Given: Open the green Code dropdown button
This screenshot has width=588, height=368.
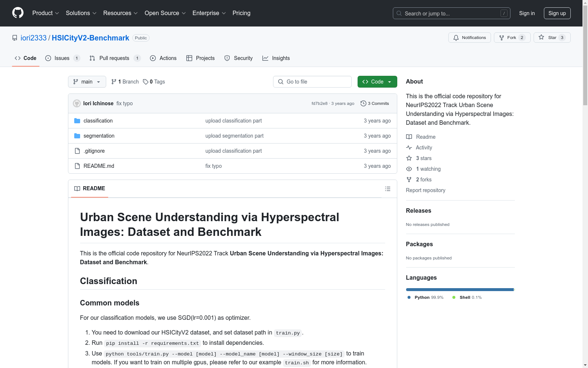Looking at the screenshot, I should [x=377, y=82].
